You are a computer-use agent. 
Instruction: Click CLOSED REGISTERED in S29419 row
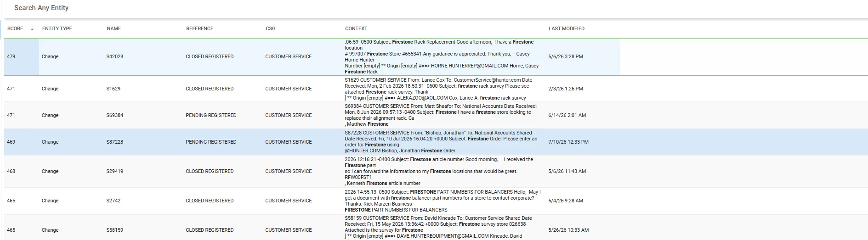(x=210, y=171)
